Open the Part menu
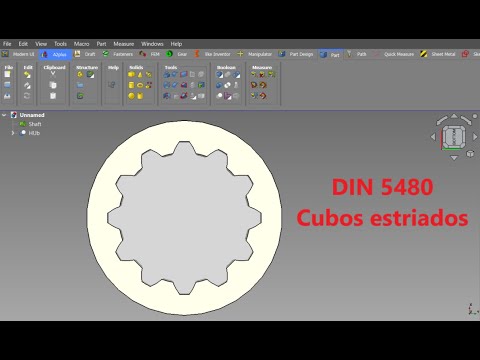Screen dimensions: 480x360 click(x=101, y=44)
